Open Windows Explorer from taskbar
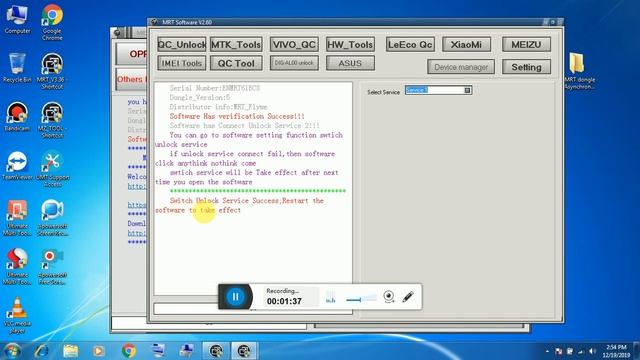This screenshot has height=360, width=640. pyautogui.click(x=70, y=351)
